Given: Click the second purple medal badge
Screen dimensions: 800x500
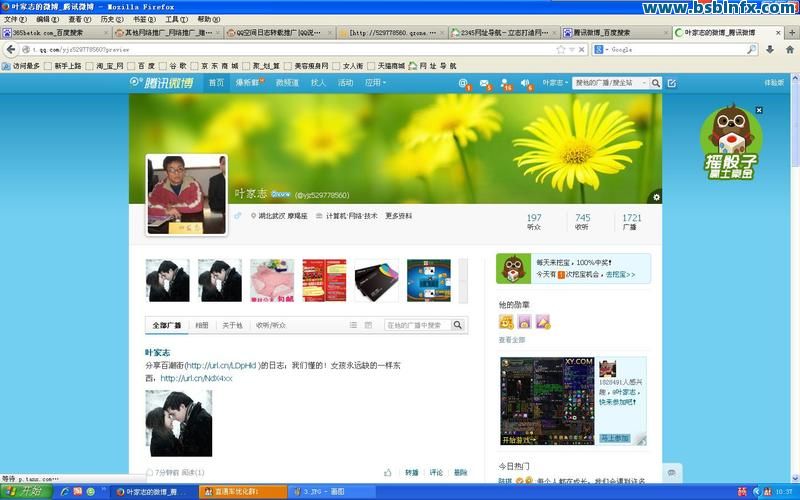Looking at the screenshot, I should 524,321.
